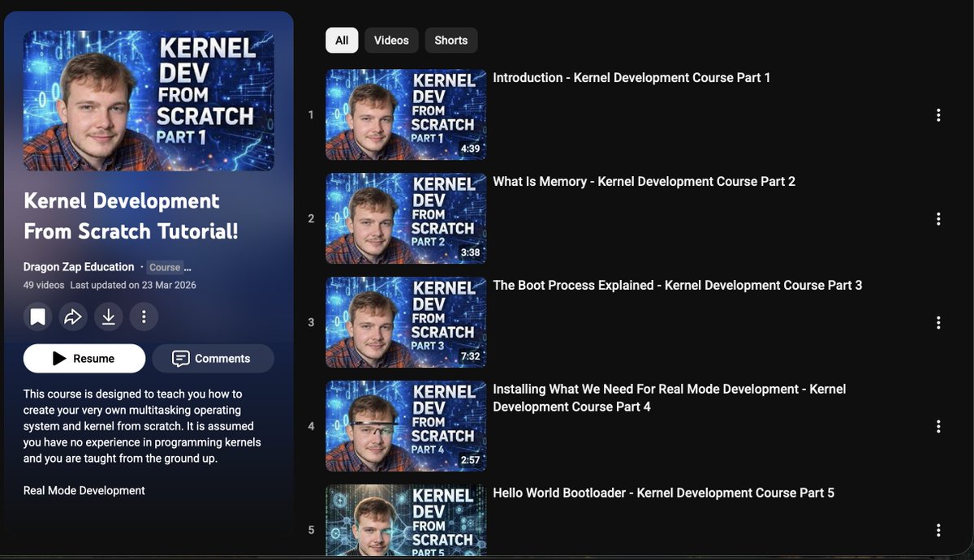This screenshot has height=560, width=974.
Task: Click the large playlist cover thumbnail
Action: tap(149, 101)
